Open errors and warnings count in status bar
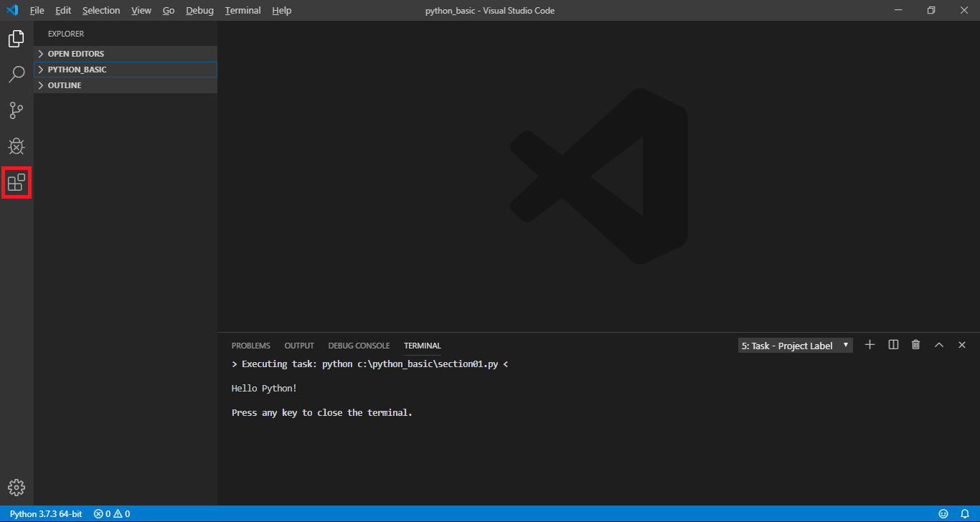 tap(112, 514)
